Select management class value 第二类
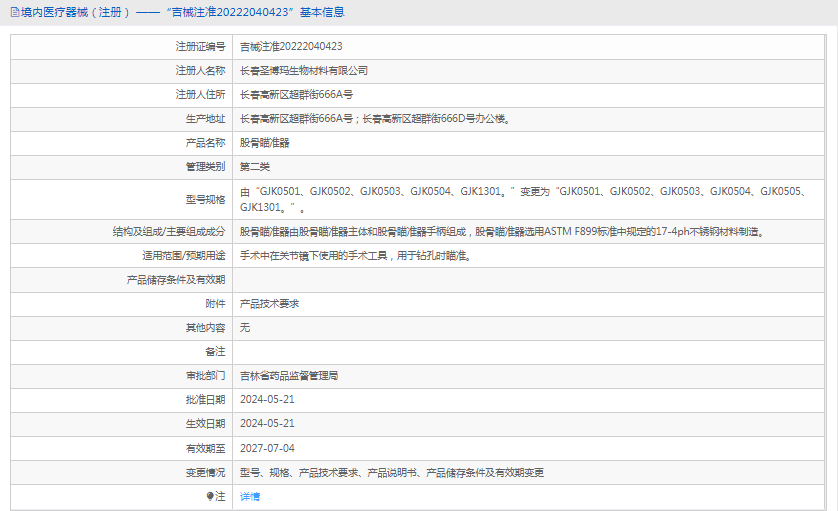 [x=255, y=167]
